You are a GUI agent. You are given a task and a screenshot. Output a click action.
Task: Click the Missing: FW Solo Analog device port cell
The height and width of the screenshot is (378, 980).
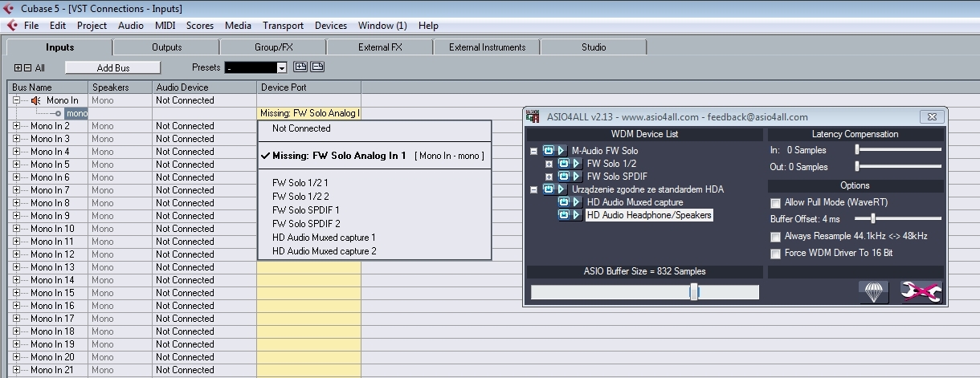pyautogui.click(x=309, y=113)
